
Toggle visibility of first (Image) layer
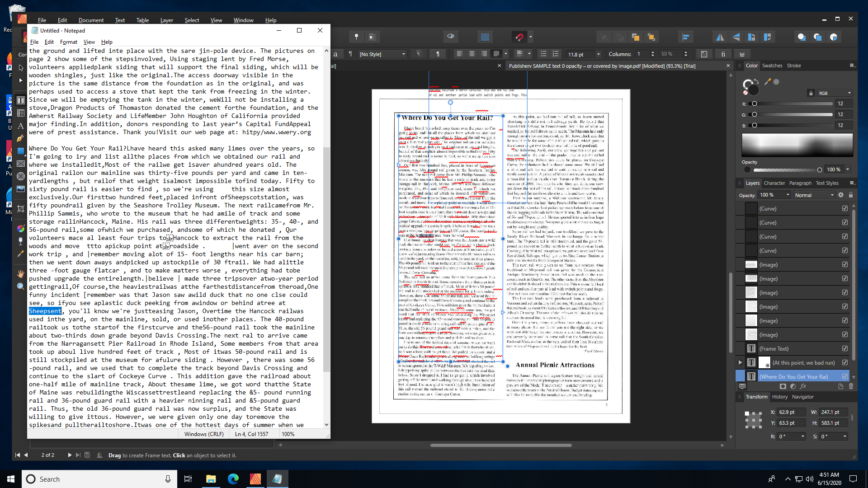coord(845,264)
